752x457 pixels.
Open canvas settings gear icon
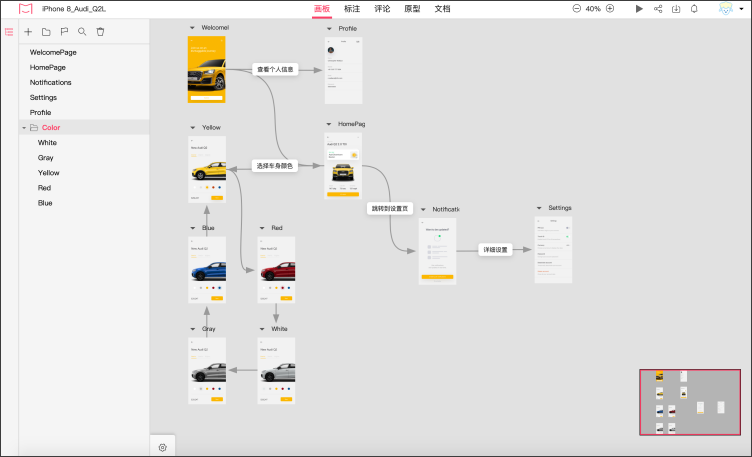click(162, 448)
